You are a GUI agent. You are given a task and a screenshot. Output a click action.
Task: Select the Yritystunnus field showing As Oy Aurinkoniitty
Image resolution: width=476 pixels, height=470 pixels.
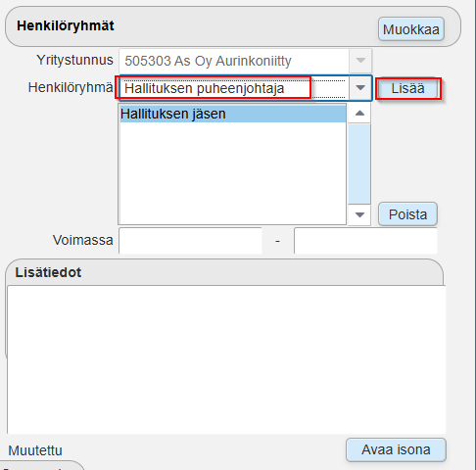click(234, 61)
